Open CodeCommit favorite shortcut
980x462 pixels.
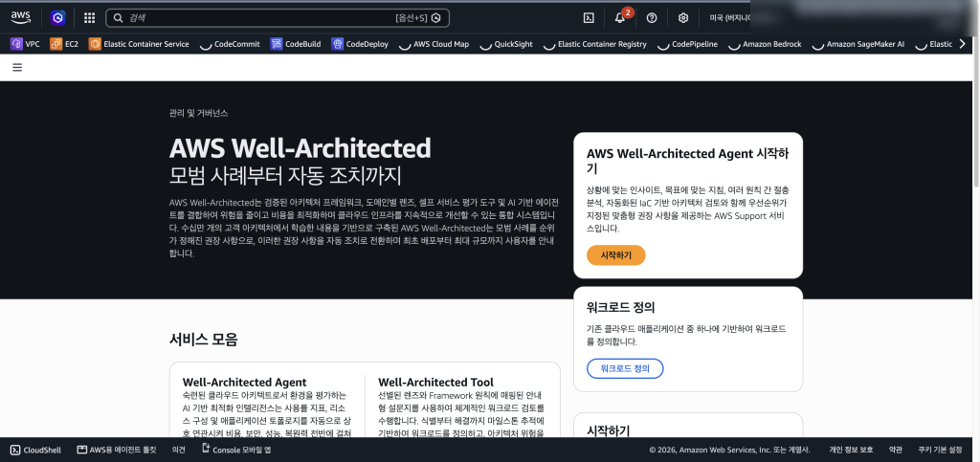230,44
